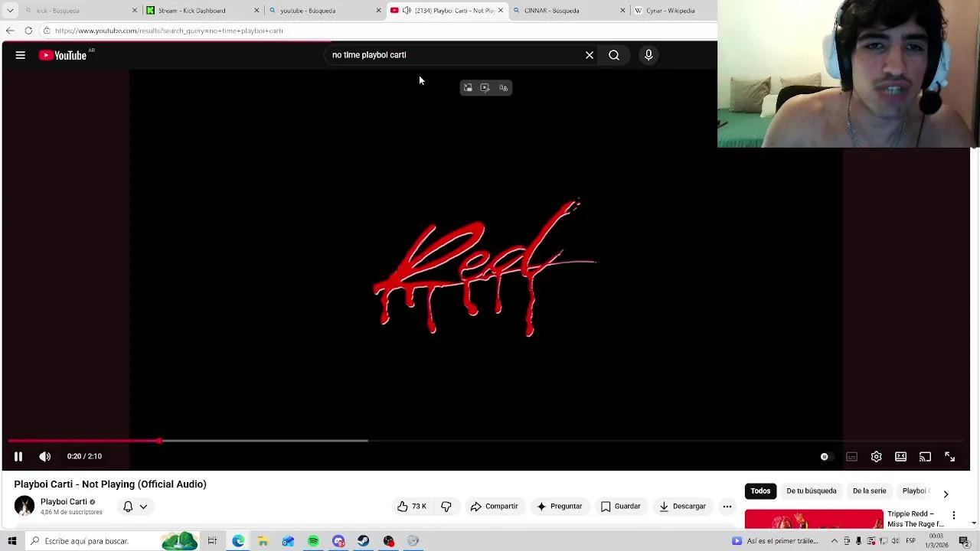Open Steam from the taskbar
Viewport: 980px width, 551px height.
click(363, 541)
